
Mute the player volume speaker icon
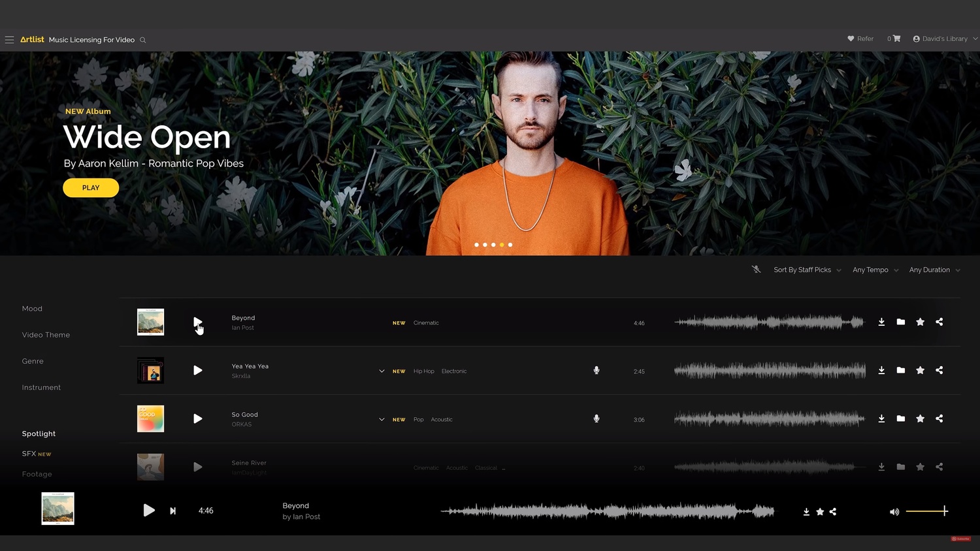[894, 512]
